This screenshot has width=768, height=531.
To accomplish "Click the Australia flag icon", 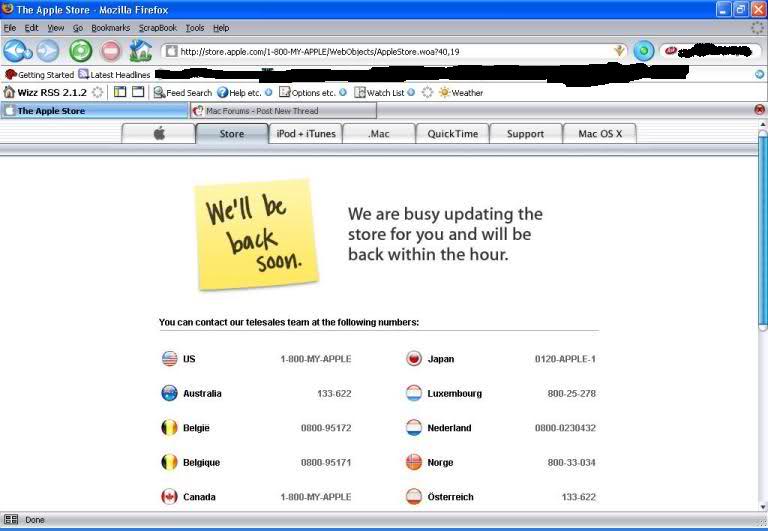I will coord(169,393).
